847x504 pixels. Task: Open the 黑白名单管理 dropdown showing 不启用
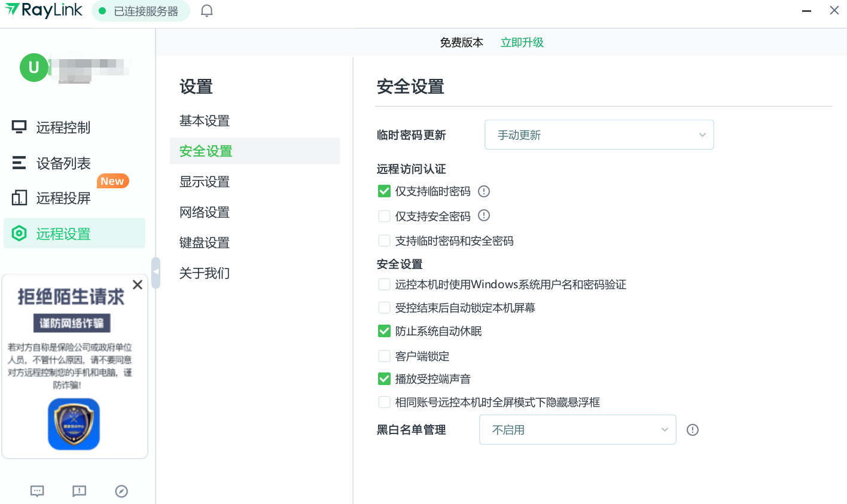578,430
